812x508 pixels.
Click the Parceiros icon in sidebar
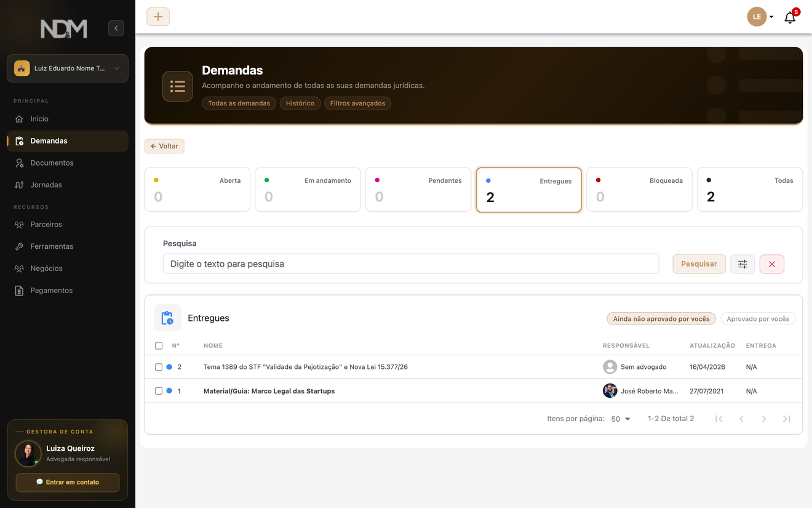[19, 225]
